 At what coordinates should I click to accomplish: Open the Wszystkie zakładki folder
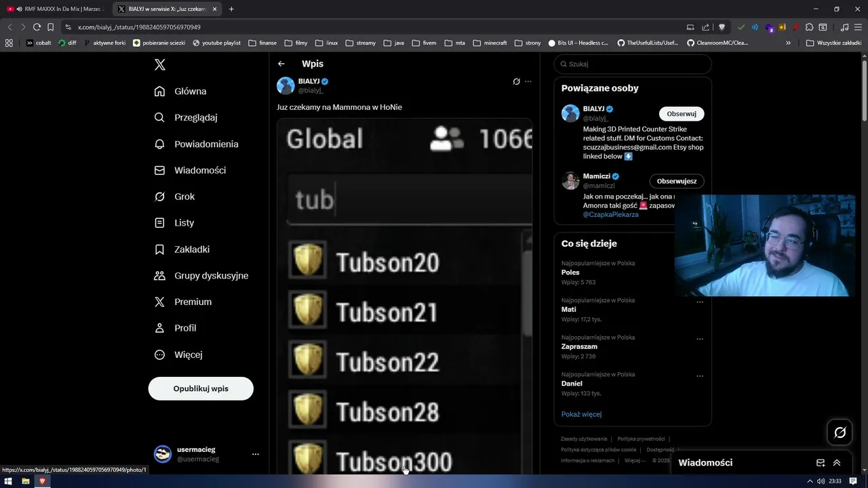(833, 43)
